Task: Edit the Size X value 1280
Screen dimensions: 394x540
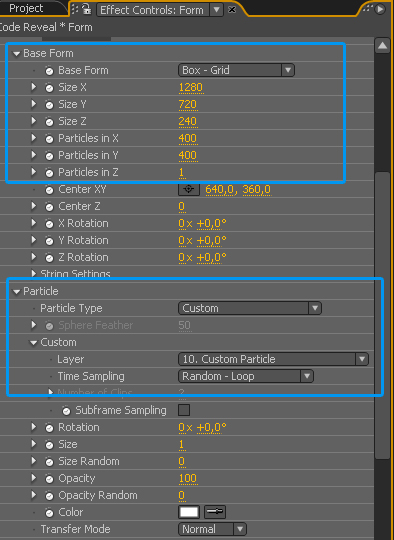Action: coord(190,87)
